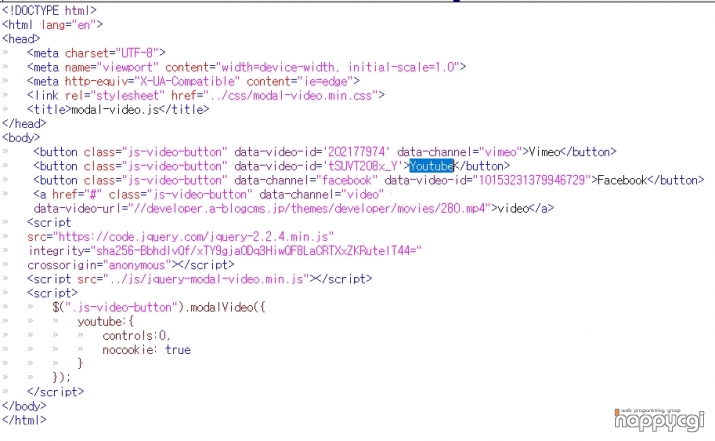This screenshot has width=715, height=441.
Task: Click the closing </html> tag
Action: [24, 420]
